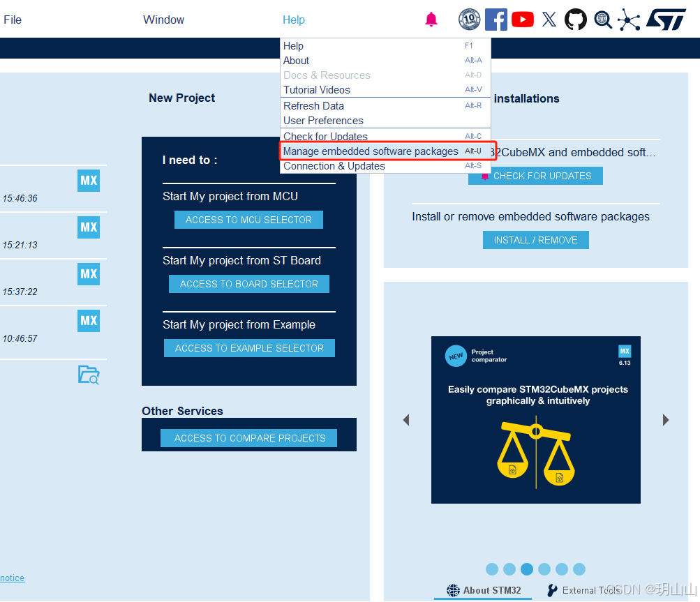Show previous carousel slide with left arrow
The height and width of the screenshot is (602, 700).
tap(405, 420)
